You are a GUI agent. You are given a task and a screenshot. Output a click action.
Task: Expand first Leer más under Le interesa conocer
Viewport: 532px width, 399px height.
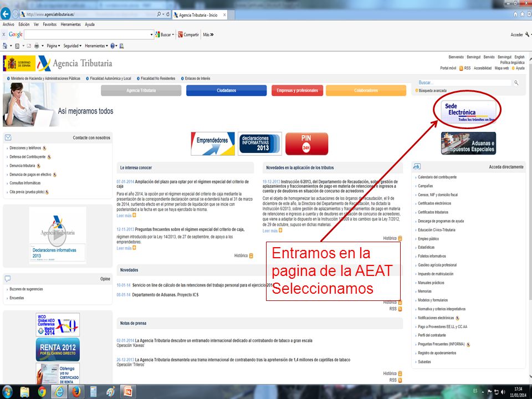click(126, 216)
